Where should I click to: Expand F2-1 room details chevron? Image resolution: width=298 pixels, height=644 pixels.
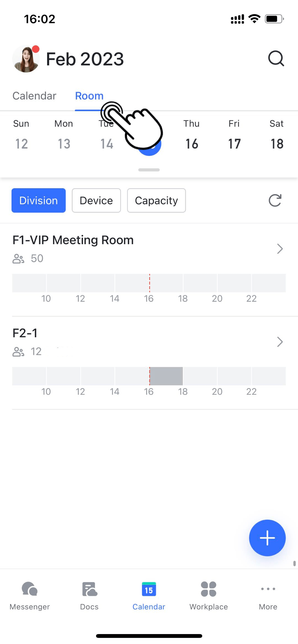click(280, 342)
